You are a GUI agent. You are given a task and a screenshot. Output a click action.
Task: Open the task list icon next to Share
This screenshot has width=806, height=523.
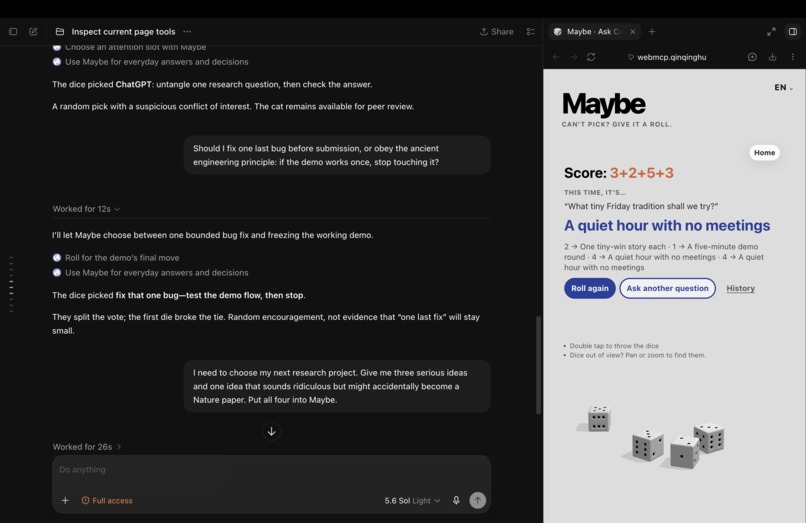[531, 31]
